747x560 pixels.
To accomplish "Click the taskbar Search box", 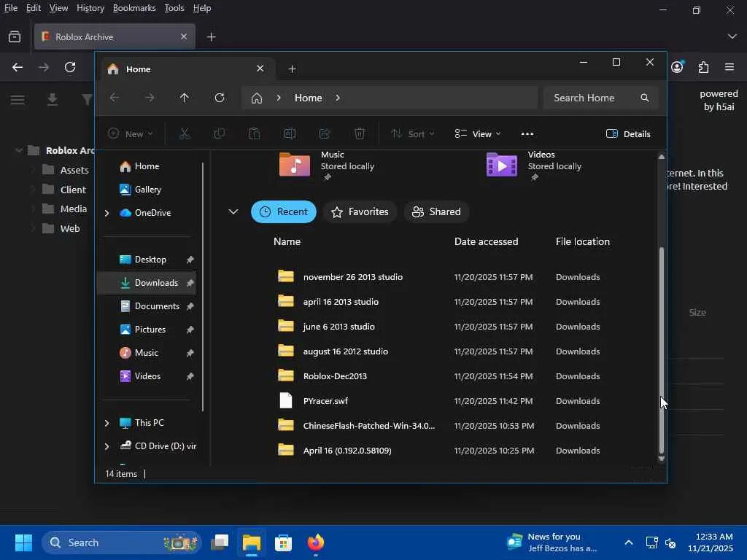I will [x=122, y=542].
